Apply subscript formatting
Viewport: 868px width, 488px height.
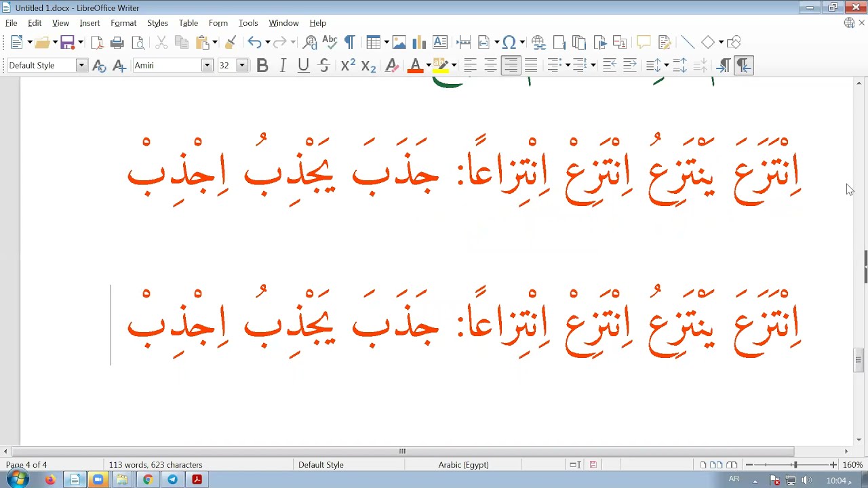pyautogui.click(x=368, y=65)
